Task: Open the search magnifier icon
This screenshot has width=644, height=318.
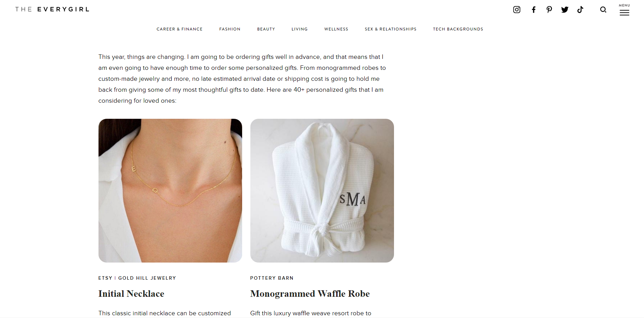Action: (603, 10)
